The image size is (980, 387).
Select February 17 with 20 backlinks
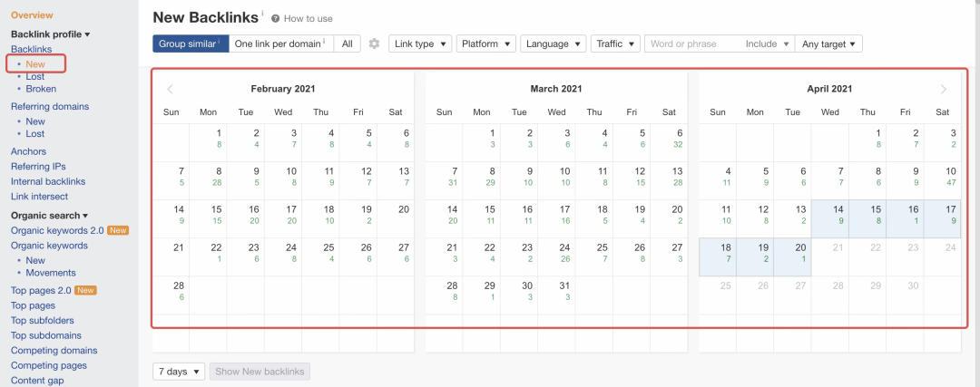pyautogui.click(x=283, y=219)
